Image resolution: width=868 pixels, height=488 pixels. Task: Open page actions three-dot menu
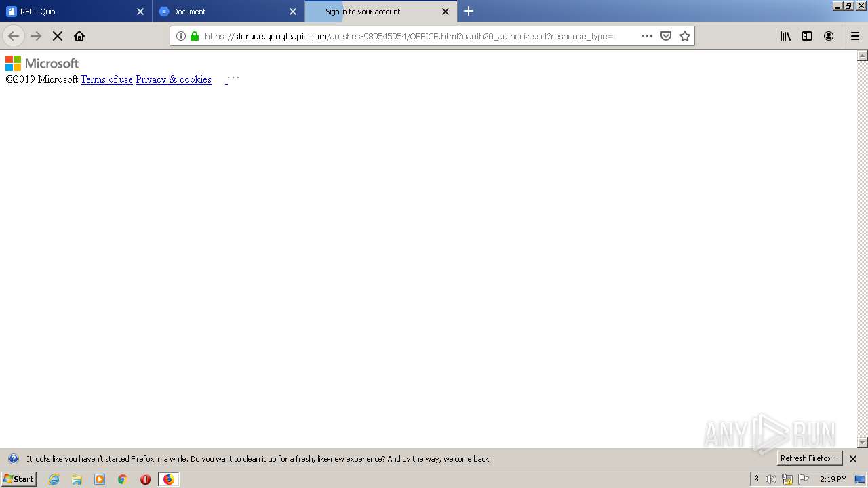(x=647, y=36)
